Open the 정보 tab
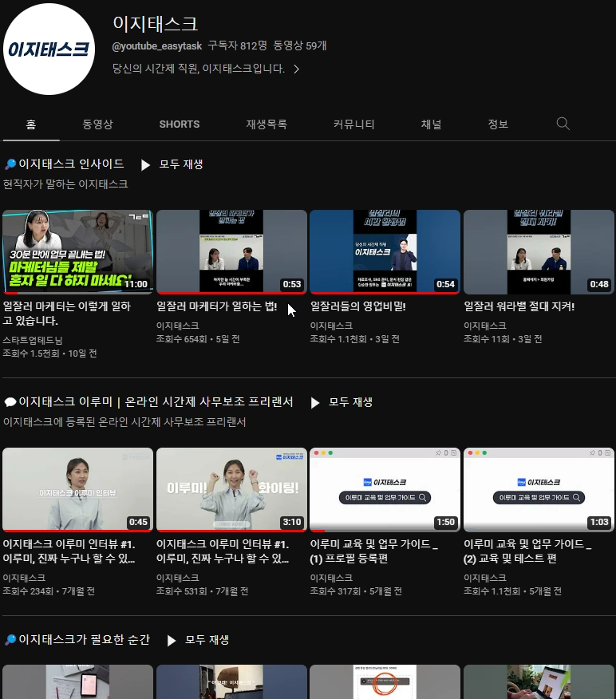 [498, 124]
